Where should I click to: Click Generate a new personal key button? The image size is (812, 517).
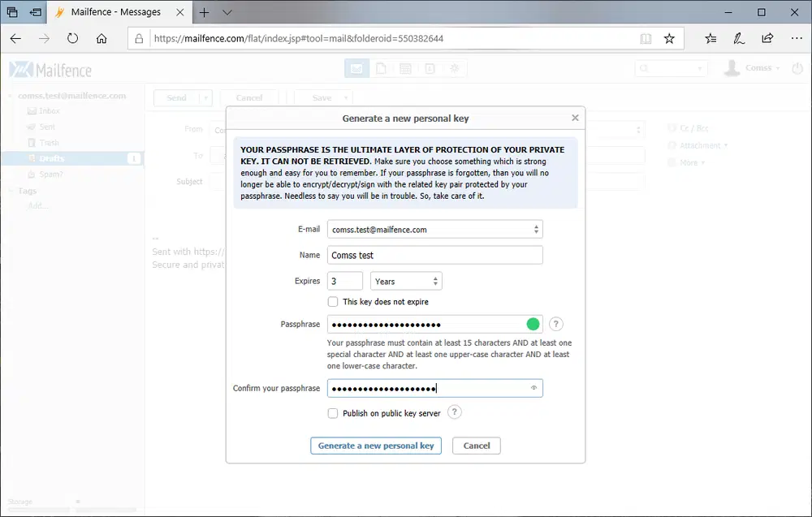(376, 446)
